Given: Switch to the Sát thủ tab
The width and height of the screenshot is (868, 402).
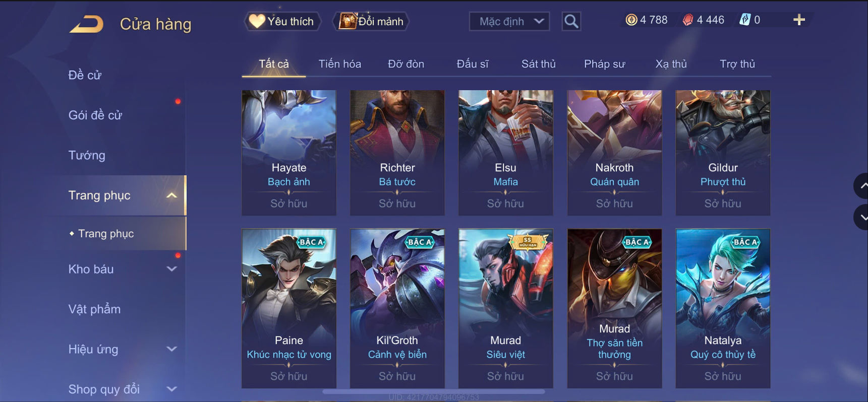Looking at the screenshot, I should pos(538,64).
